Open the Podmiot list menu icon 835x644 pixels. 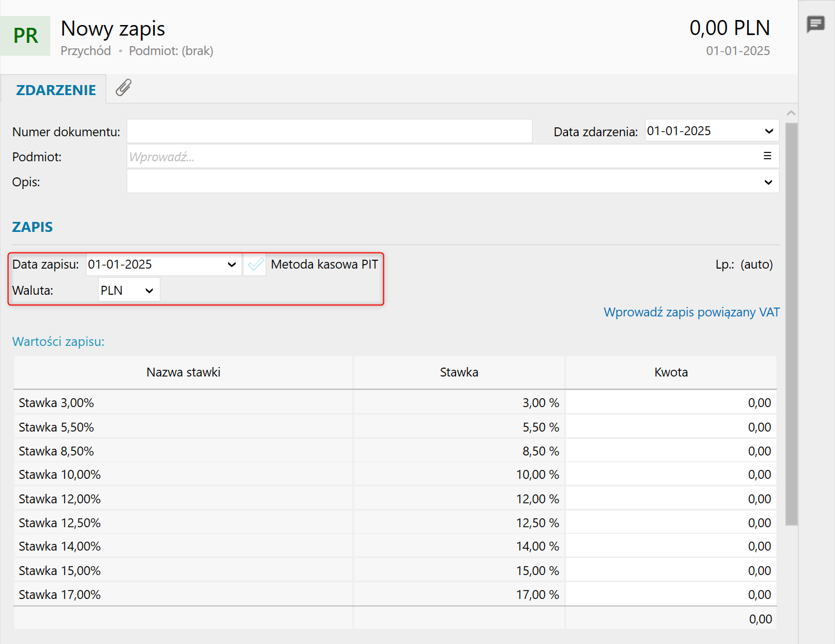pyautogui.click(x=767, y=156)
